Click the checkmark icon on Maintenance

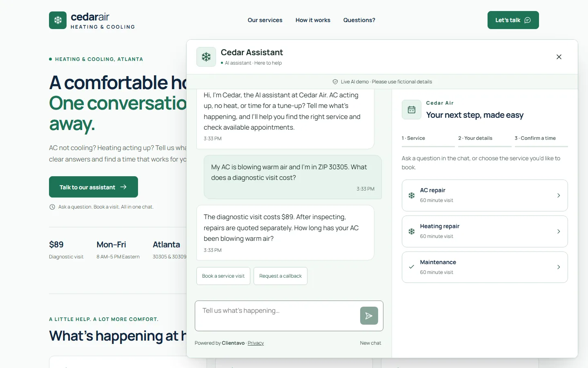412,267
